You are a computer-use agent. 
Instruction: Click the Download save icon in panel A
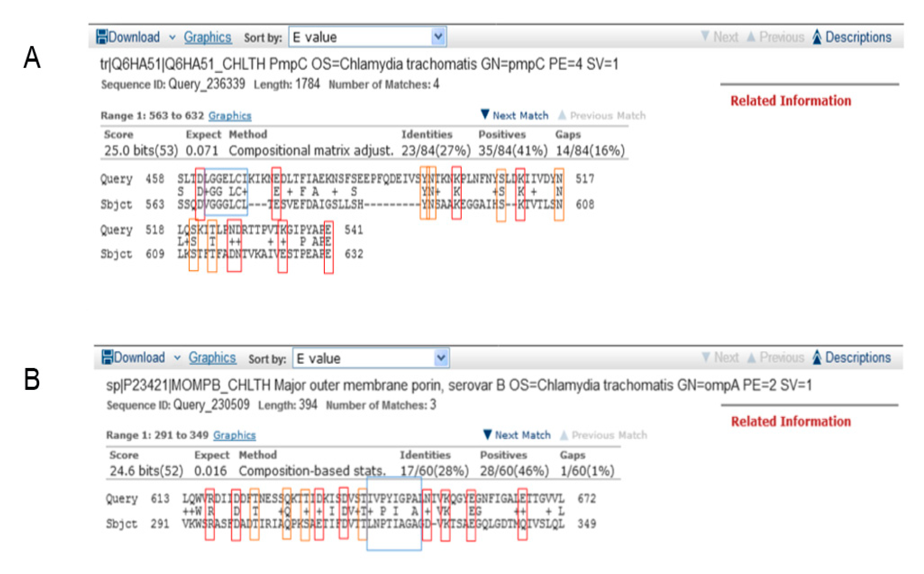pyautogui.click(x=101, y=37)
